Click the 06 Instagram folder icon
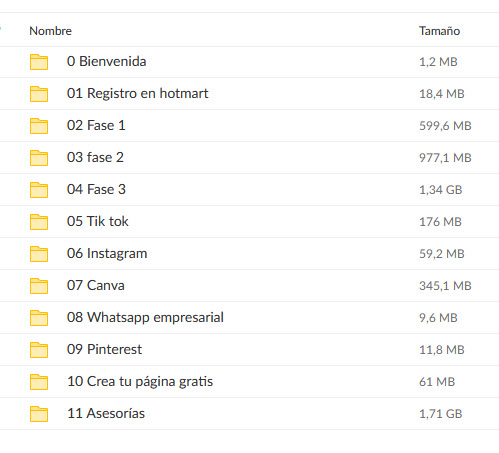 39,254
